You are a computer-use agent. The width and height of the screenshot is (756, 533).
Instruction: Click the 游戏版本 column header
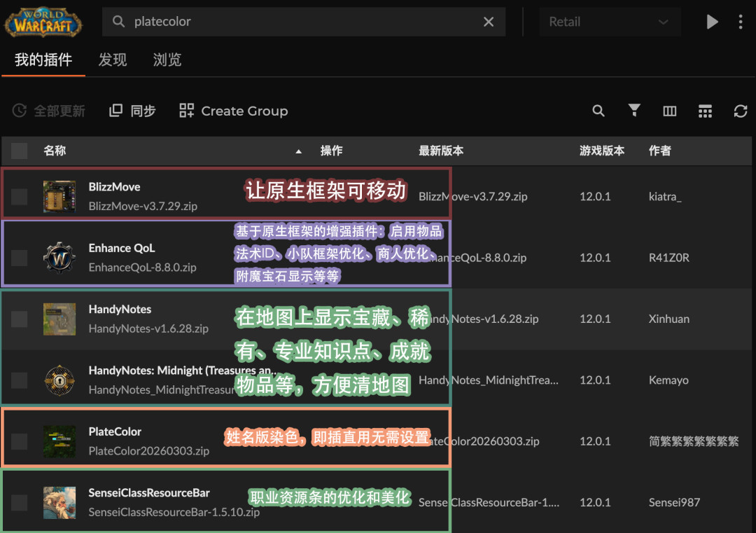pyautogui.click(x=602, y=151)
